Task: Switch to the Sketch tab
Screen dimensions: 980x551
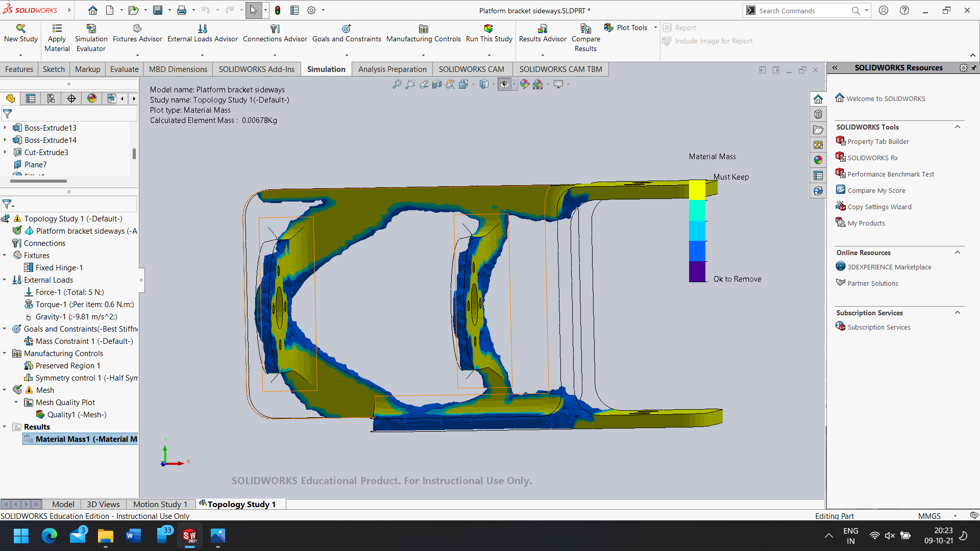Action: coord(54,69)
